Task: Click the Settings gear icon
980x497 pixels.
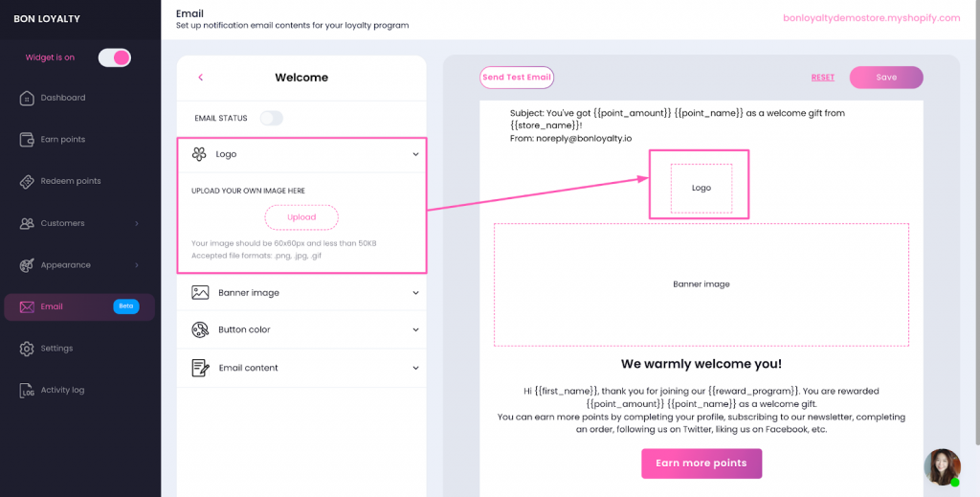Action: point(27,349)
